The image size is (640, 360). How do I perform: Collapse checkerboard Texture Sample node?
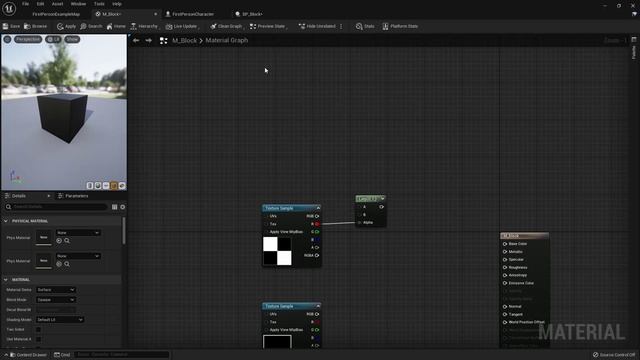point(318,208)
